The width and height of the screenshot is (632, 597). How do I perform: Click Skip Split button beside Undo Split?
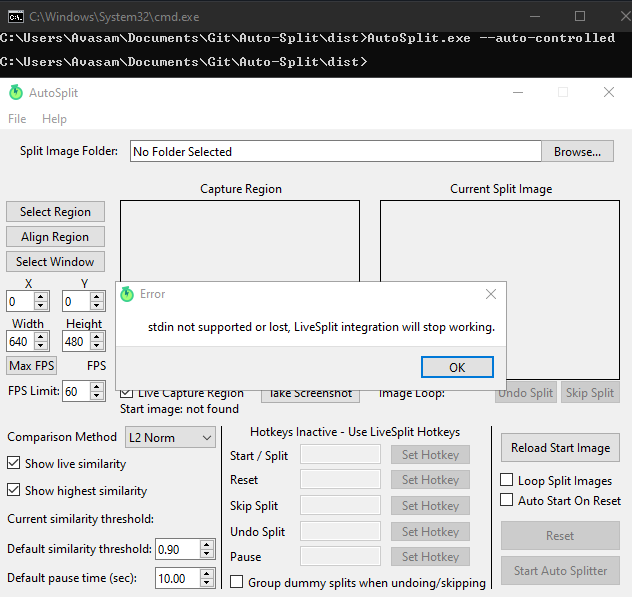pyautogui.click(x=590, y=392)
